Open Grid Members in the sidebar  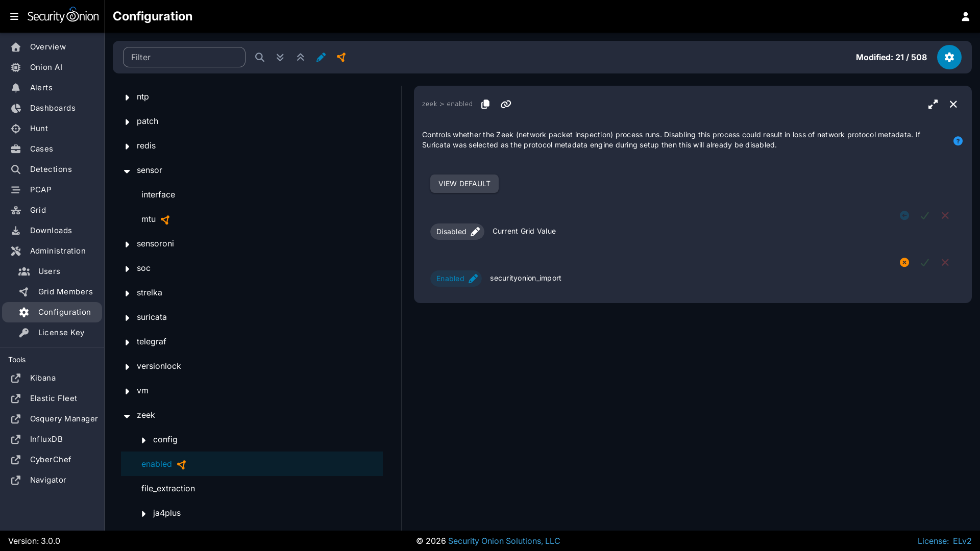point(65,292)
